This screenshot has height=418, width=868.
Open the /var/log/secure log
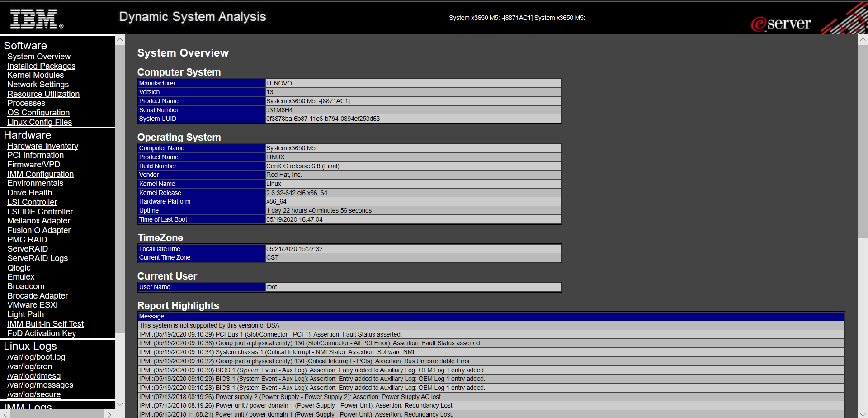[34, 394]
